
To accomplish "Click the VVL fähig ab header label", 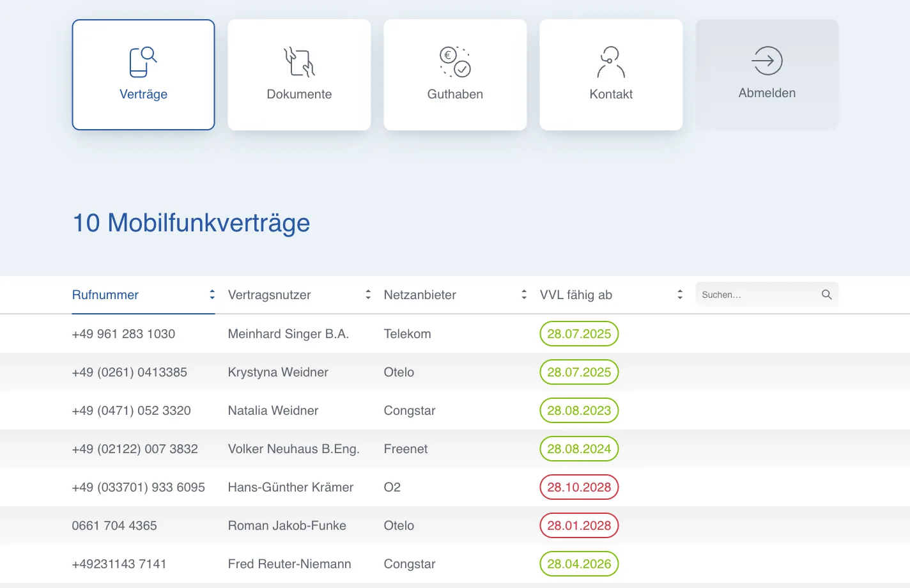I will 576,295.
